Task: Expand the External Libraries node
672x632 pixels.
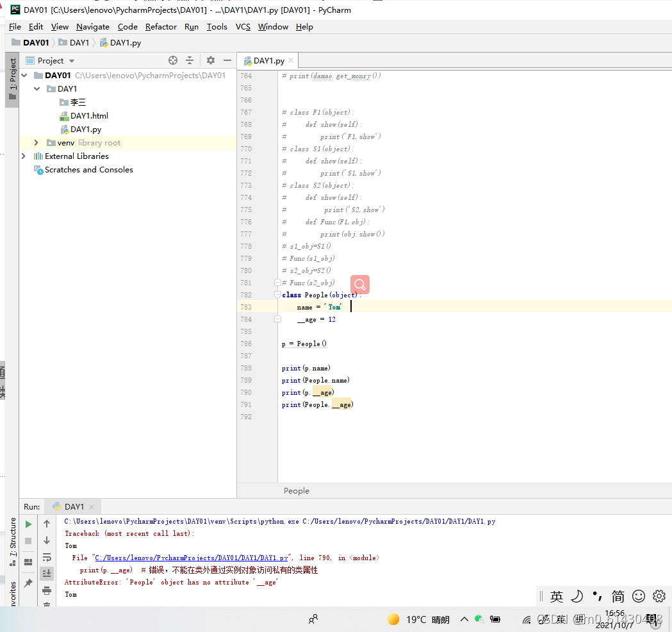Action: point(24,156)
